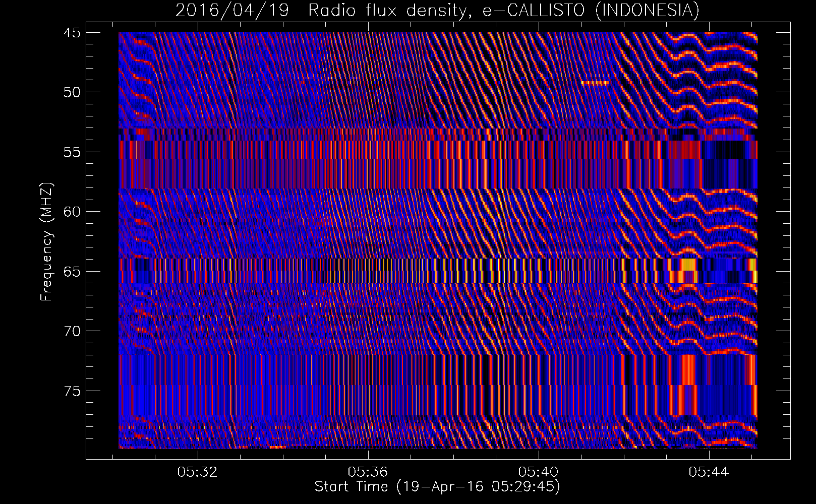Screen dimensions: 816x504
Task: Click the 45 frequency tick label
Action: 72,33
